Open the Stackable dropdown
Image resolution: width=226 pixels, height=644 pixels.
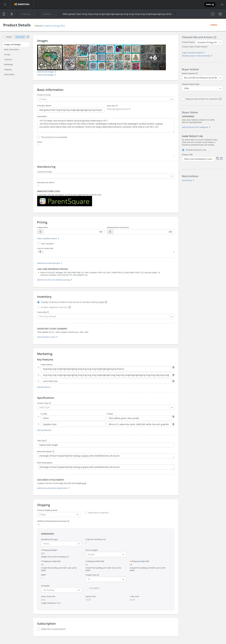pyautogui.click(x=61, y=590)
